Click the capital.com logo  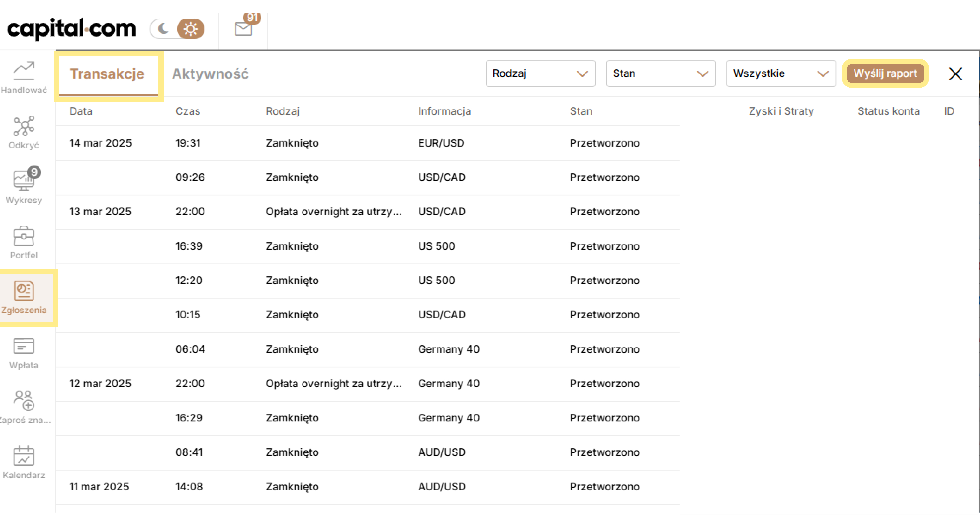coord(72,28)
